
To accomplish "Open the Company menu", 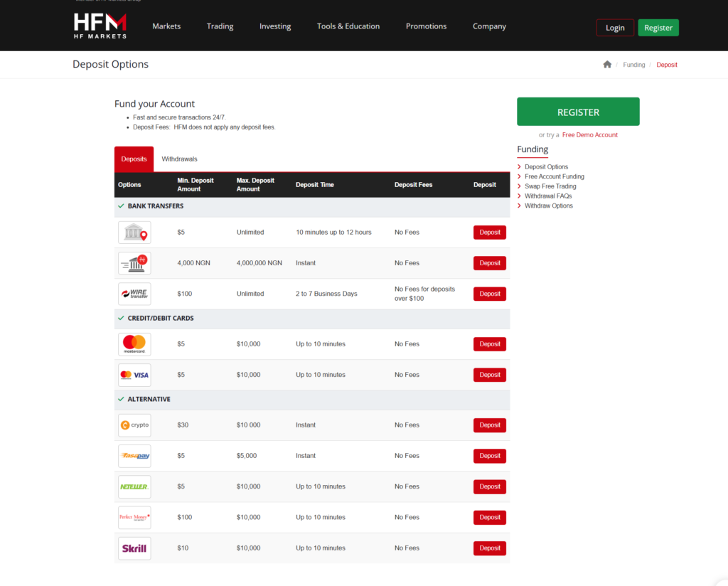I will click(x=489, y=26).
